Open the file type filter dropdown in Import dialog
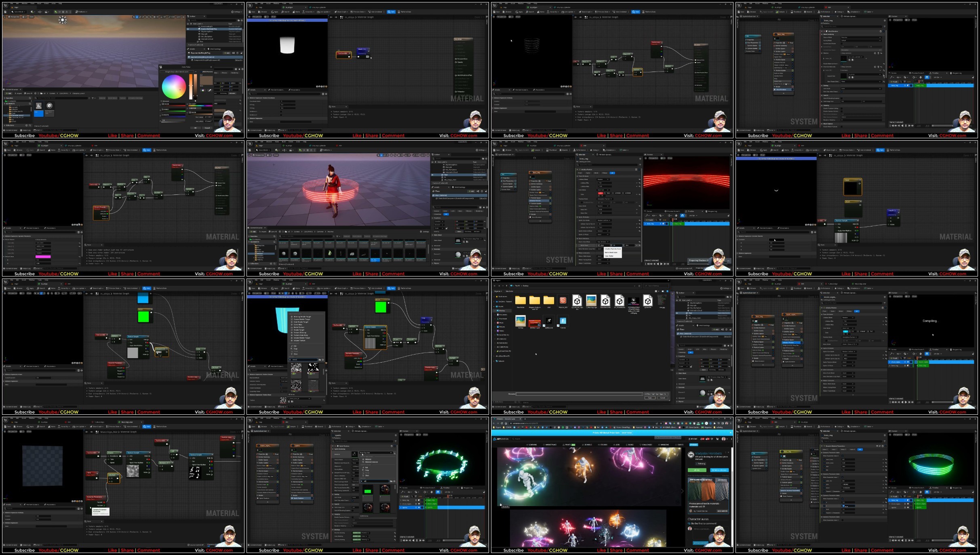 pyautogui.click(x=656, y=394)
